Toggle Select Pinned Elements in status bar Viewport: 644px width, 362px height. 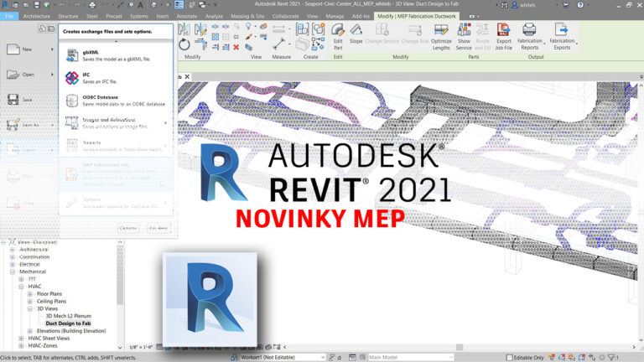pyautogui.click(x=571, y=358)
